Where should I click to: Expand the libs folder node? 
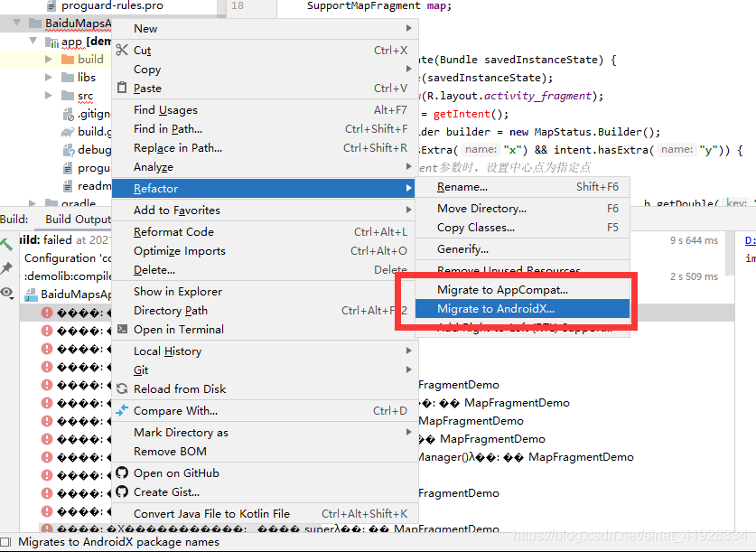[x=49, y=77]
